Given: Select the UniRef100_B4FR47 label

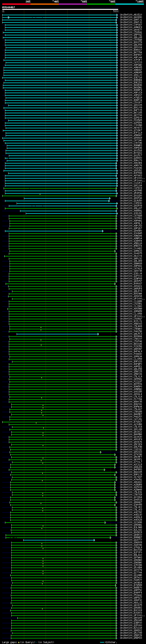Looking at the screenshot, I should tap(131, 55).
